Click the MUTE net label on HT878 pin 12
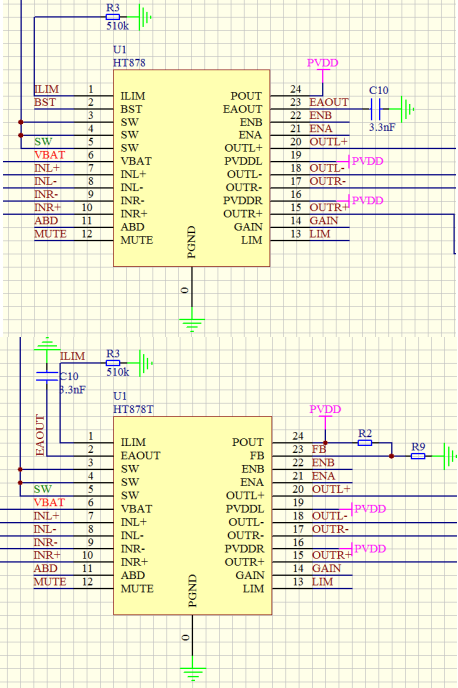Image resolution: width=458 pixels, height=688 pixels. coord(50,234)
